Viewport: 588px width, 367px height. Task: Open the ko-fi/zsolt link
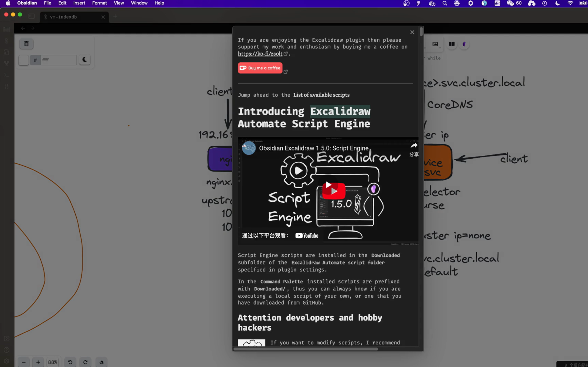(260, 54)
